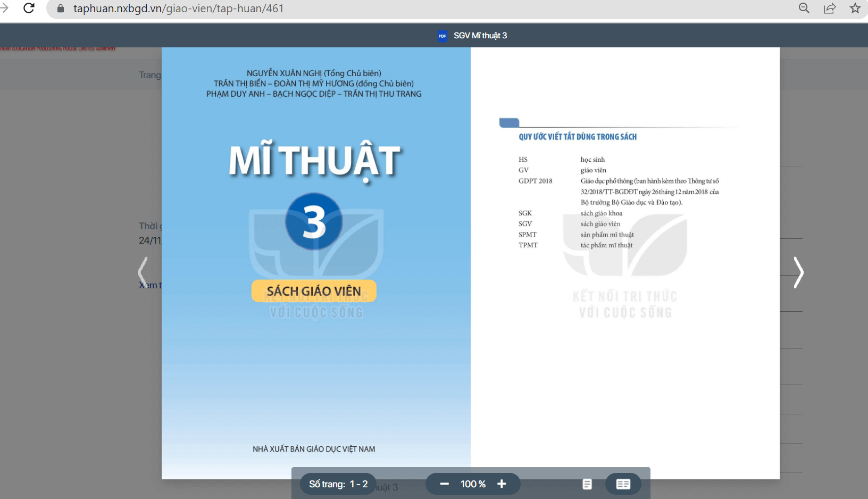Go to the next page with right arrow
The image size is (868, 499).
point(798,272)
